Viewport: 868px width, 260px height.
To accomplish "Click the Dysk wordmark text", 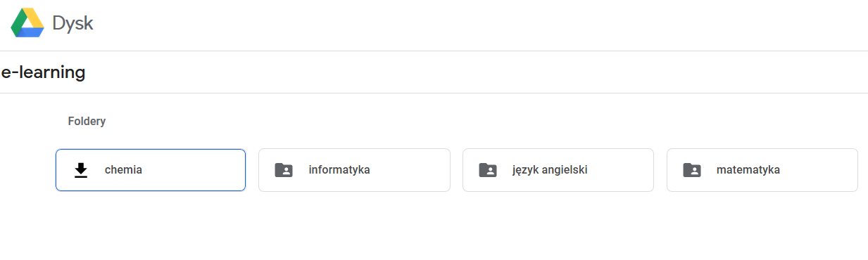I will pyautogui.click(x=73, y=24).
